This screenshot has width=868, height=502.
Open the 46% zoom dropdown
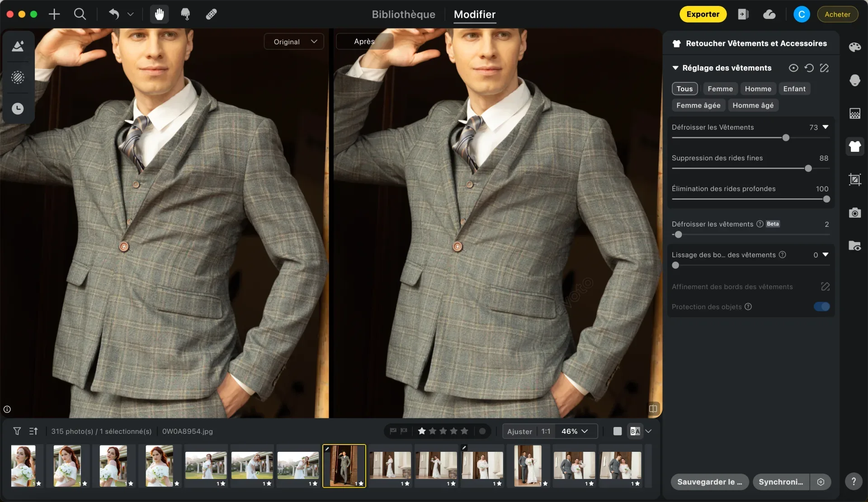[575, 431]
